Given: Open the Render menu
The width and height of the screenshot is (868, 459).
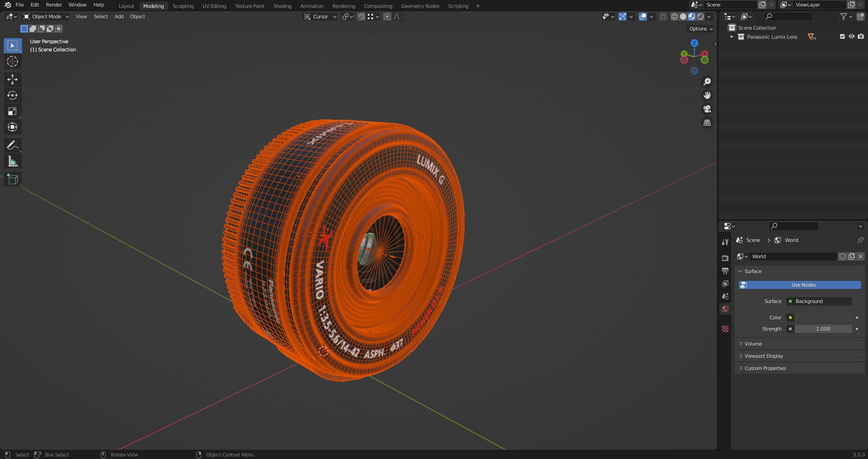Looking at the screenshot, I should pos(54,5).
